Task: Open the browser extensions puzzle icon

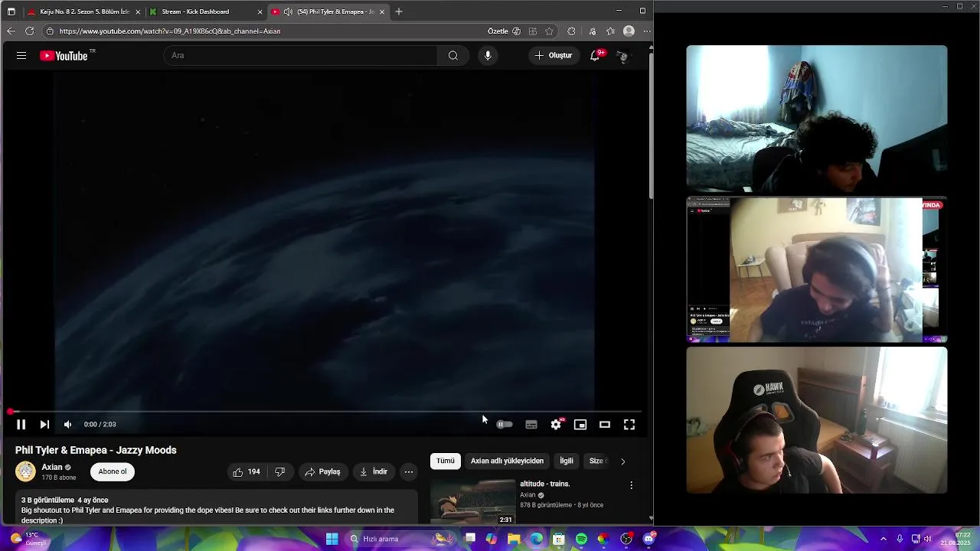Action: point(571,31)
